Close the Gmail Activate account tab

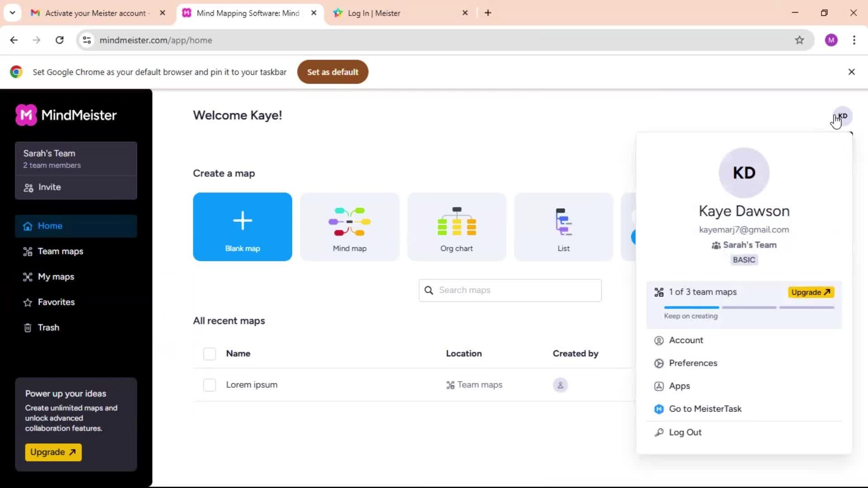pos(162,13)
